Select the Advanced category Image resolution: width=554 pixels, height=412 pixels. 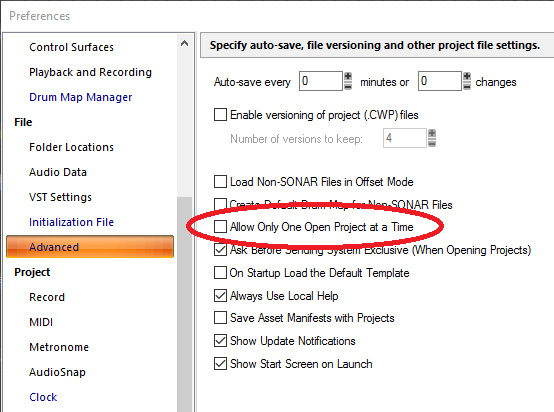(x=90, y=247)
